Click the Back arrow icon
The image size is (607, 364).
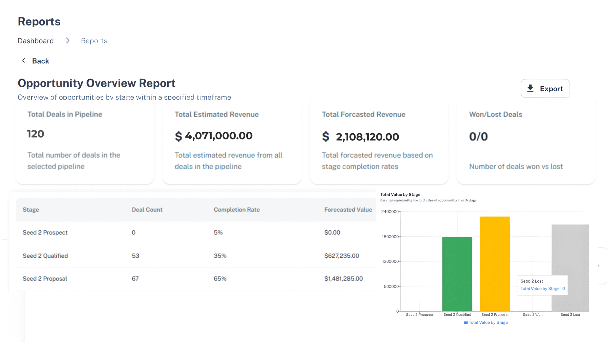pyautogui.click(x=24, y=61)
